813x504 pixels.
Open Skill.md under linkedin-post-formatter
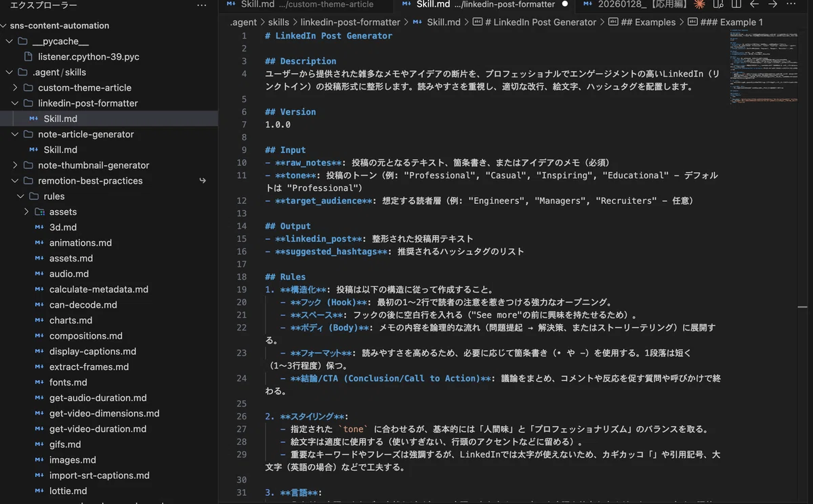pyautogui.click(x=108, y=119)
